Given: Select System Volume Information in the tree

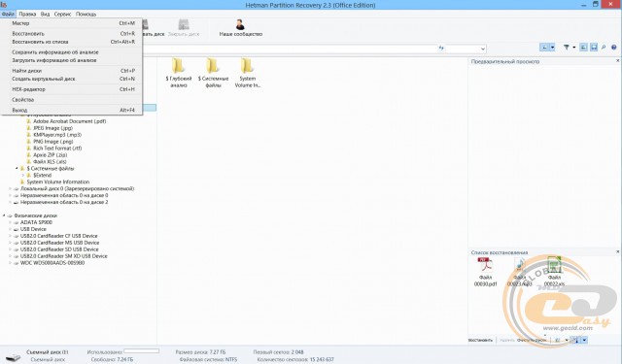Looking at the screenshot, I should coord(58,182).
